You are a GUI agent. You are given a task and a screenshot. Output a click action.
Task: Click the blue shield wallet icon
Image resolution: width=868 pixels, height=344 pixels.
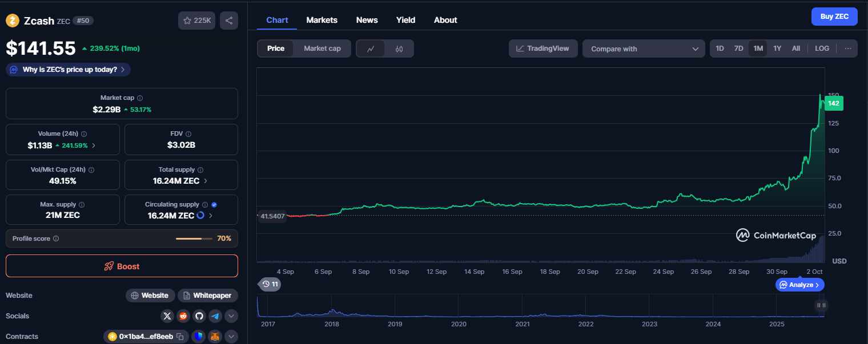coord(198,337)
